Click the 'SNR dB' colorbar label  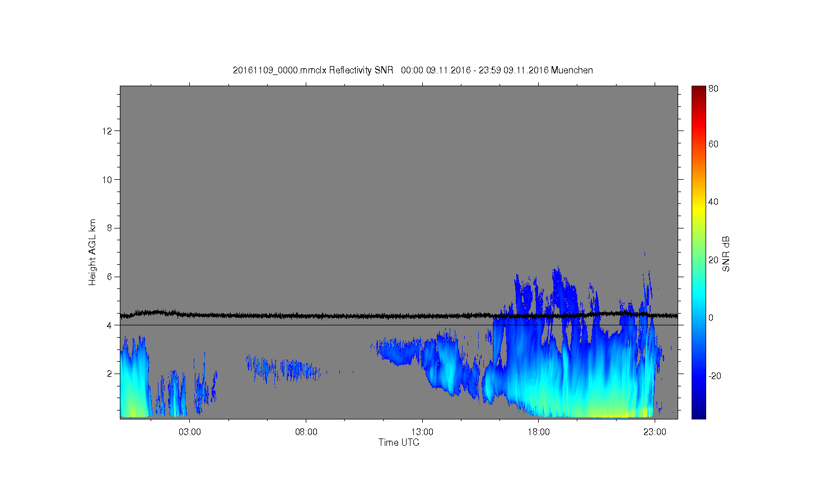pos(726,254)
